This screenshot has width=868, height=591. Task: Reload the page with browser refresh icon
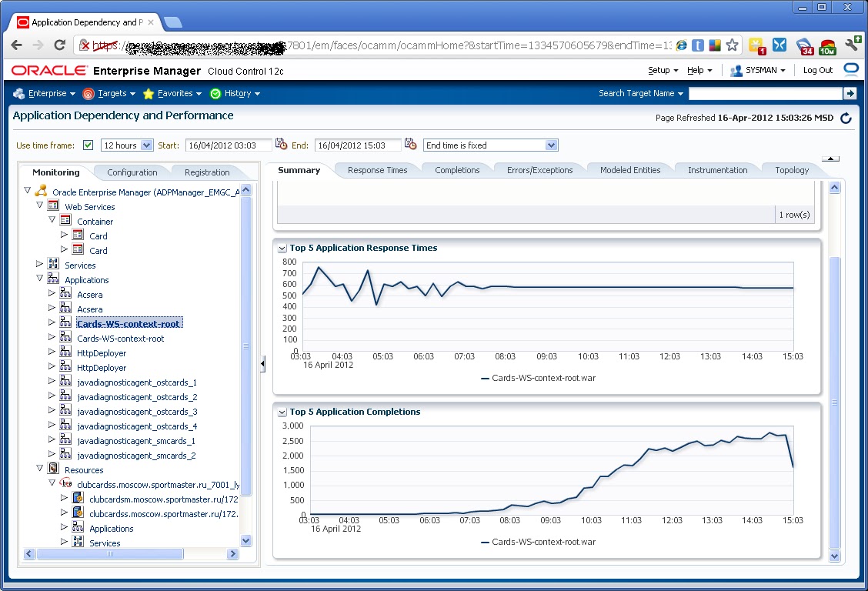click(x=59, y=45)
